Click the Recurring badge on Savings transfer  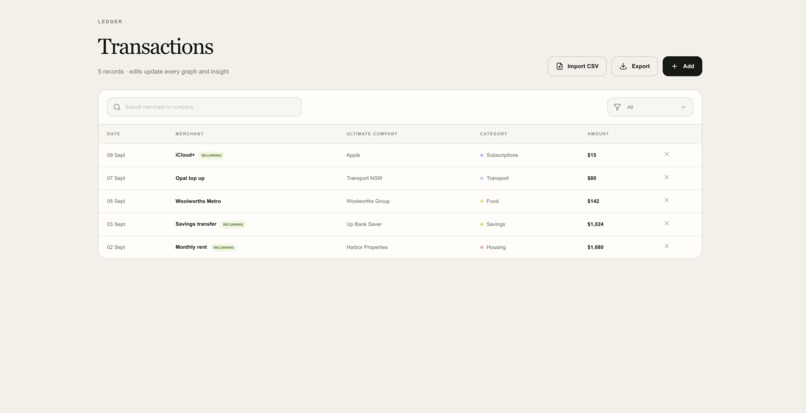click(233, 225)
